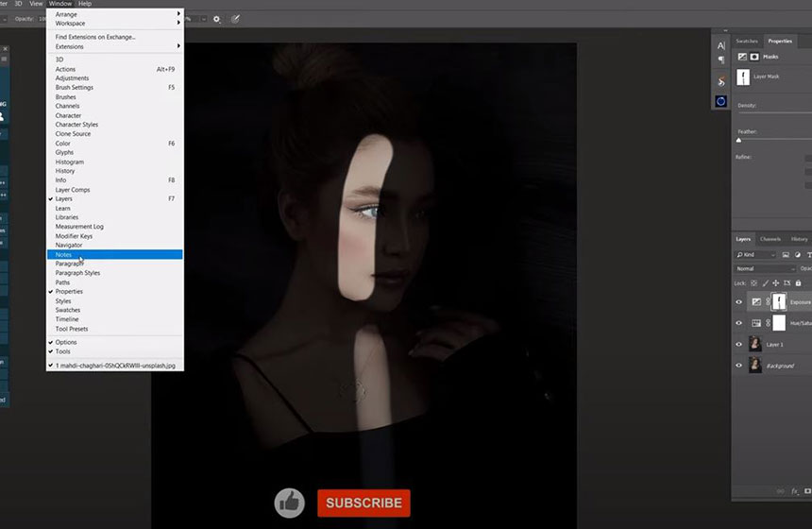Select the Exposure layer mask thumbnail

(x=780, y=301)
